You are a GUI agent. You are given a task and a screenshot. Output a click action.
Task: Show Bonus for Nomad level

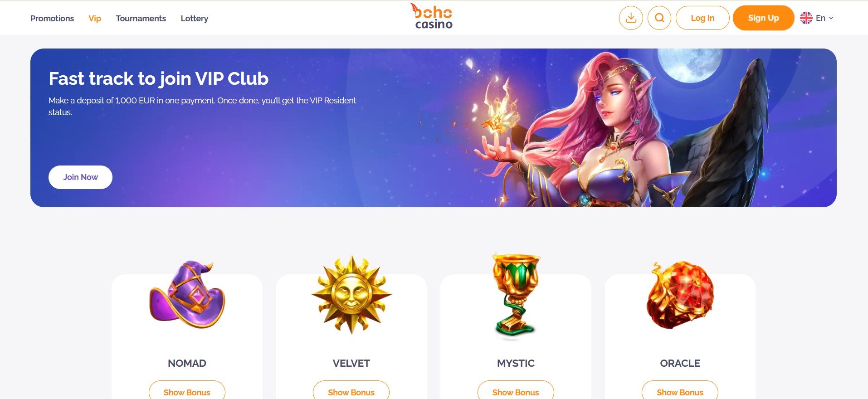(187, 392)
